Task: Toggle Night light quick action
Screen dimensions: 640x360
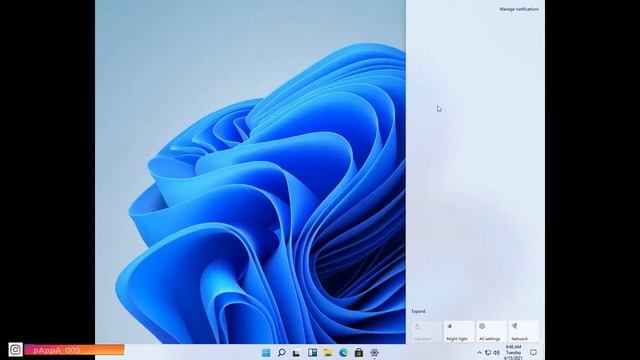Action: pyautogui.click(x=458, y=331)
